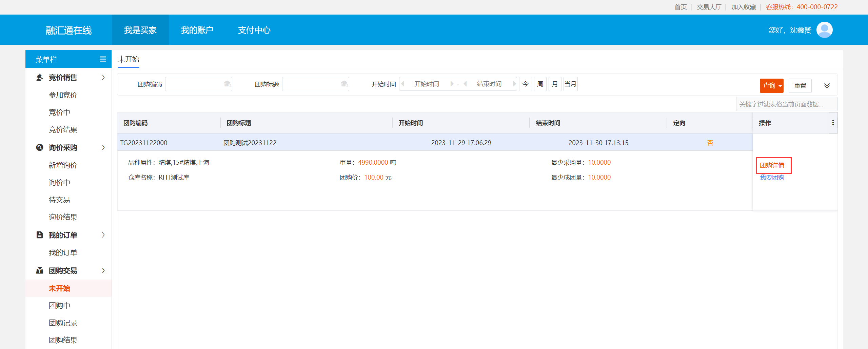Image resolution: width=868 pixels, height=349 pixels.
Task: Click the 结束时间 end date field
Action: coord(489,84)
